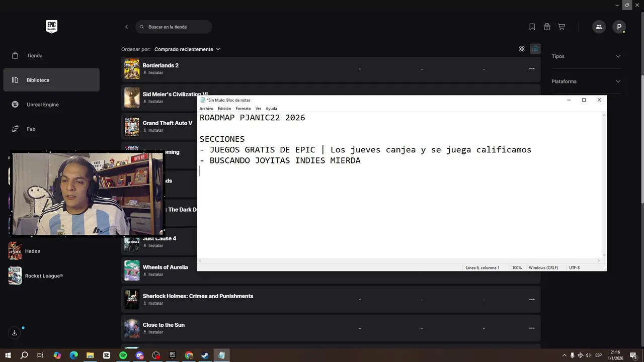Image resolution: width=644 pixels, height=362 pixels.
Task: Open the wishlist bookmark icon
Action: tap(532, 27)
